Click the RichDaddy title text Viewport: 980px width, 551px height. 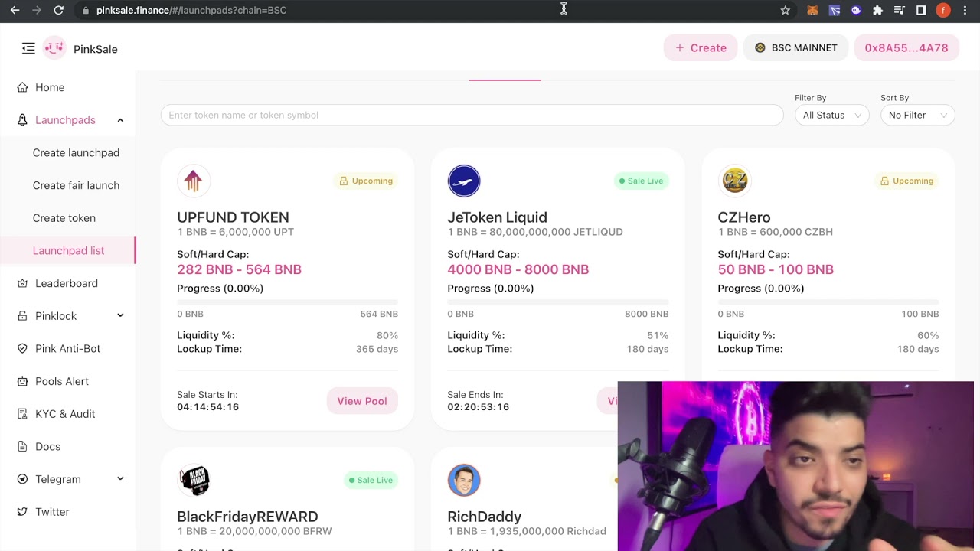(x=484, y=517)
